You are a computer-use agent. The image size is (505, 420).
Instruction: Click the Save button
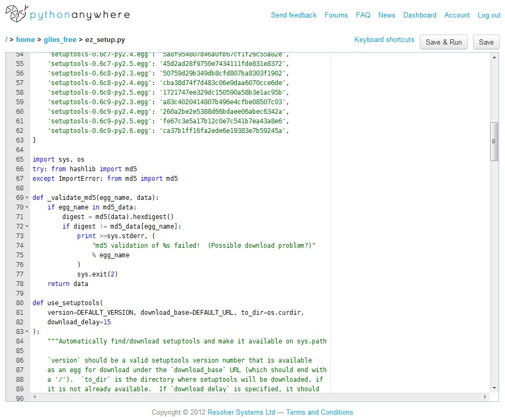(486, 43)
